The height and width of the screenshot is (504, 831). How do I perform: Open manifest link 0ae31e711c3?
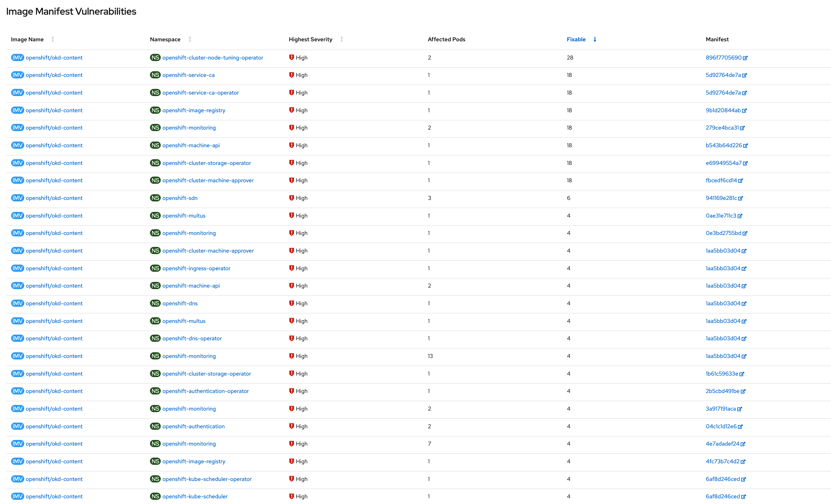(x=721, y=216)
